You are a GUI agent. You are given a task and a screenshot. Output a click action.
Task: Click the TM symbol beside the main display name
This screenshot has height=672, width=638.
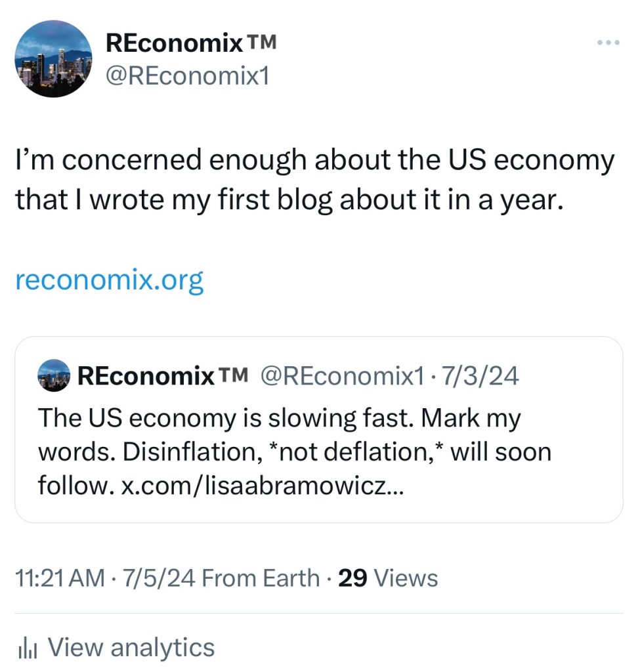261,43
